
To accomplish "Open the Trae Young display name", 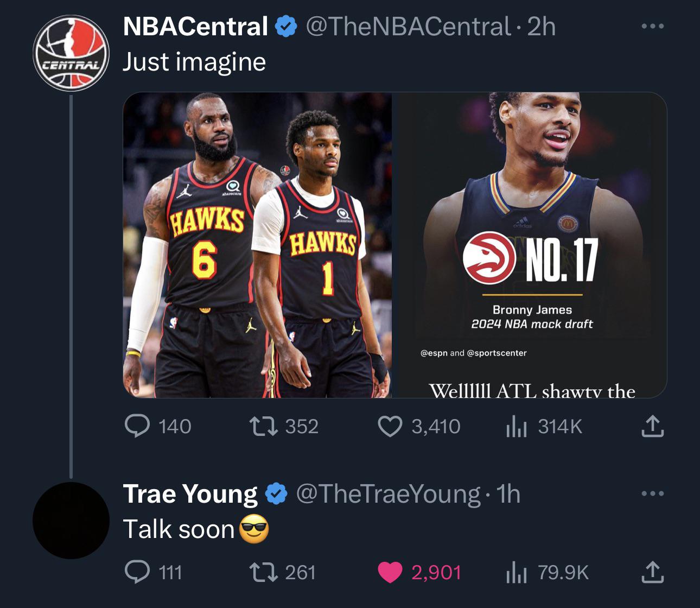I will 190,493.
